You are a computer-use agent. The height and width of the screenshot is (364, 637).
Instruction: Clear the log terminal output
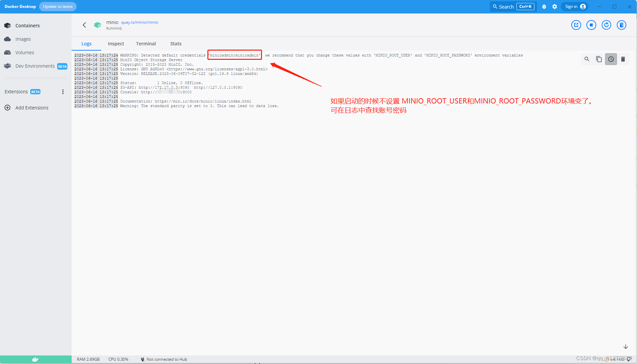(x=623, y=59)
